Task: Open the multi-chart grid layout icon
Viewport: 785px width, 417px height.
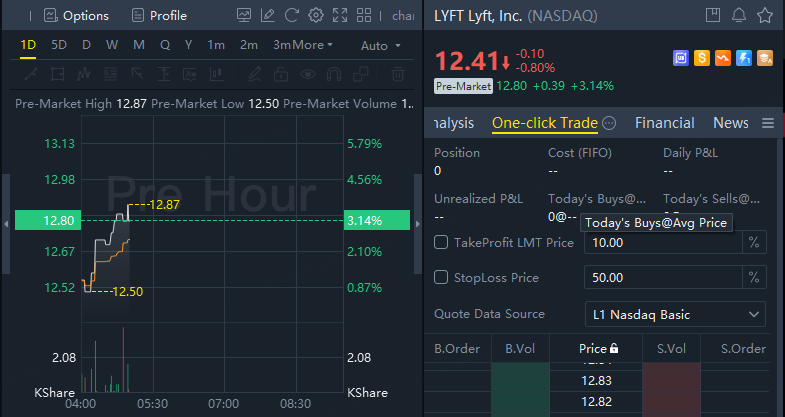Action: 364,15
